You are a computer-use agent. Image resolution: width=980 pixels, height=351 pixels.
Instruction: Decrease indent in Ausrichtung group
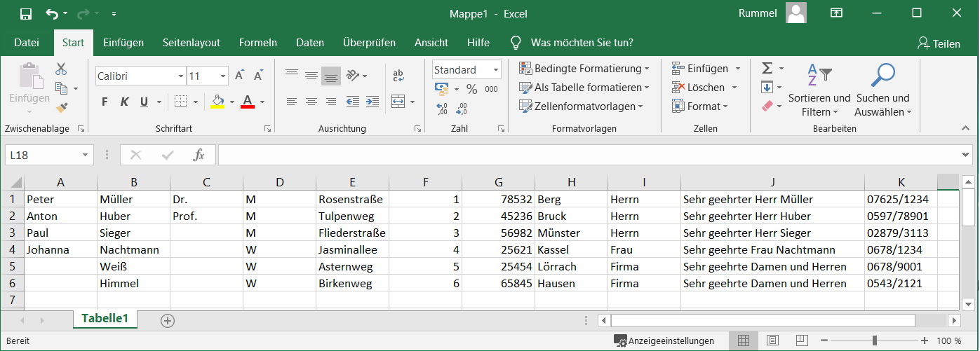(x=353, y=102)
